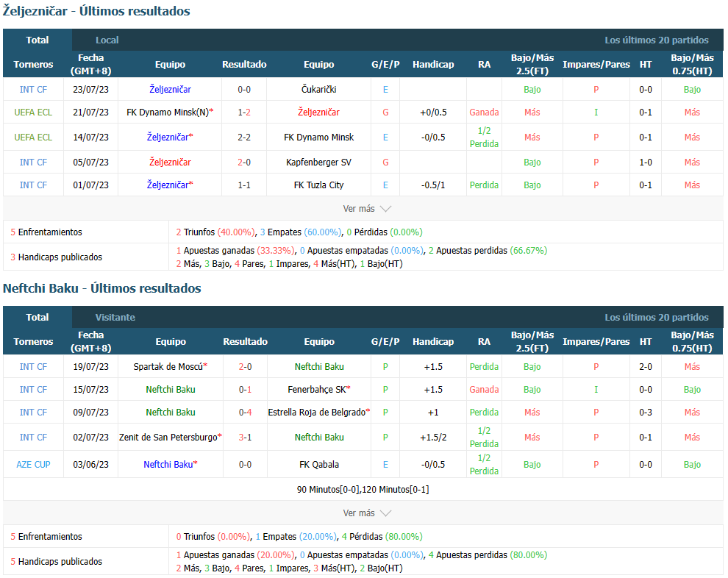Click the Handicap column header in Neftchi Baku table
Screen dimensions: 728x578
pos(433,341)
